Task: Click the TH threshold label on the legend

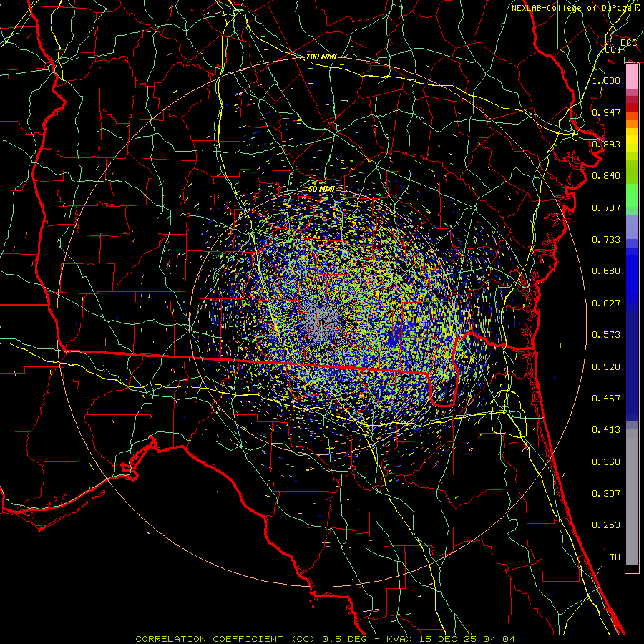Action: [615, 557]
